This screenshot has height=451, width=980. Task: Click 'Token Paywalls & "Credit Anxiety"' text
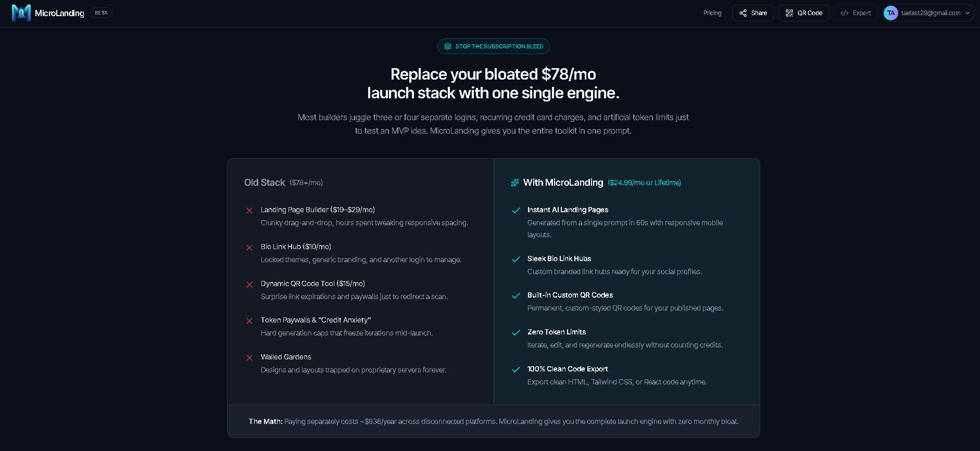pyautogui.click(x=316, y=320)
